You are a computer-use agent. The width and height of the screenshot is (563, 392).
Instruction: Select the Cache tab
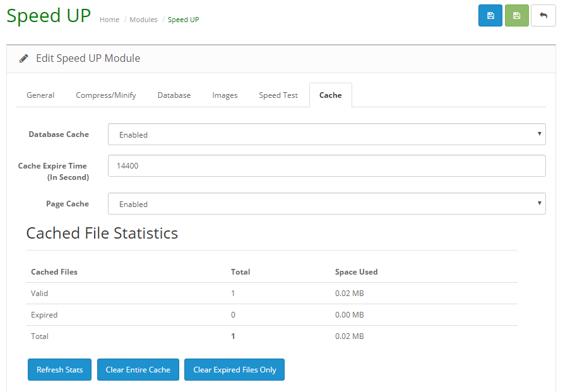(x=330, y=95)
